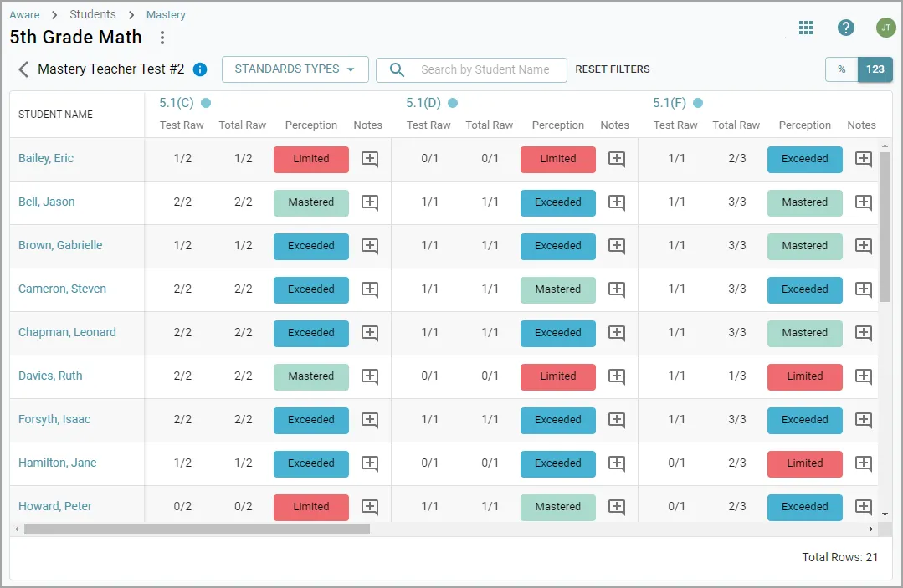Screen dimensions: 903x588
Task: Switch scores to percentage view
Action: click(x=841, y=69)
